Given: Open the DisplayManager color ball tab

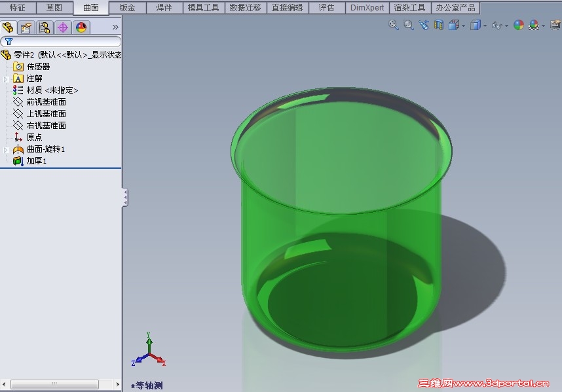Looking at the screenshot, I should point(81,27).
